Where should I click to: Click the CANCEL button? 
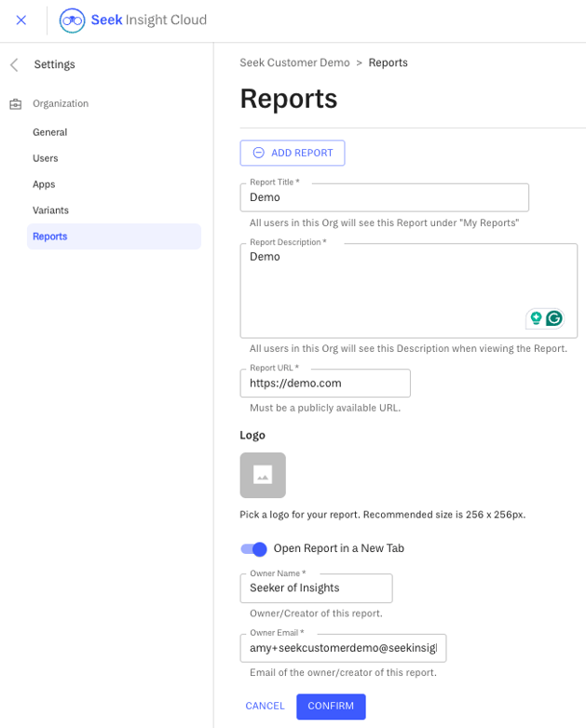tap(265, 707)
